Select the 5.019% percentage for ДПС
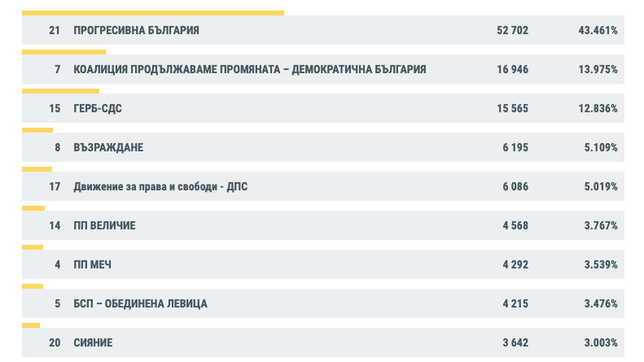The height and width of the screenshot is (362, 644). tap(601, 187)
